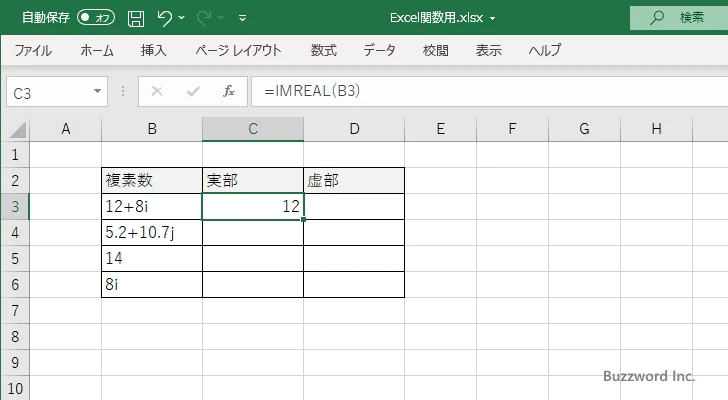Select column B header
Viewport: 728px width, 400px height.
(152, 129)
